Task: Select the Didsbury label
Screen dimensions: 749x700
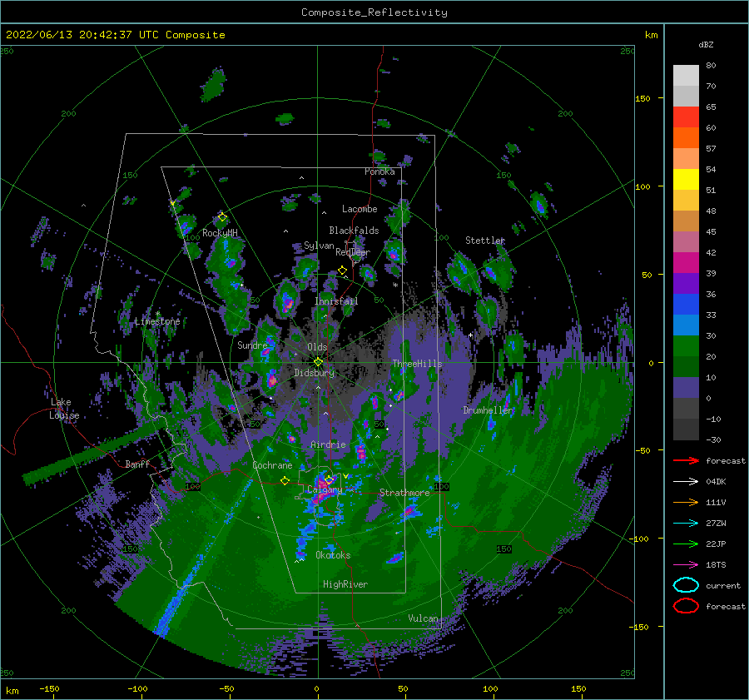Action: (x=314, y=373)
